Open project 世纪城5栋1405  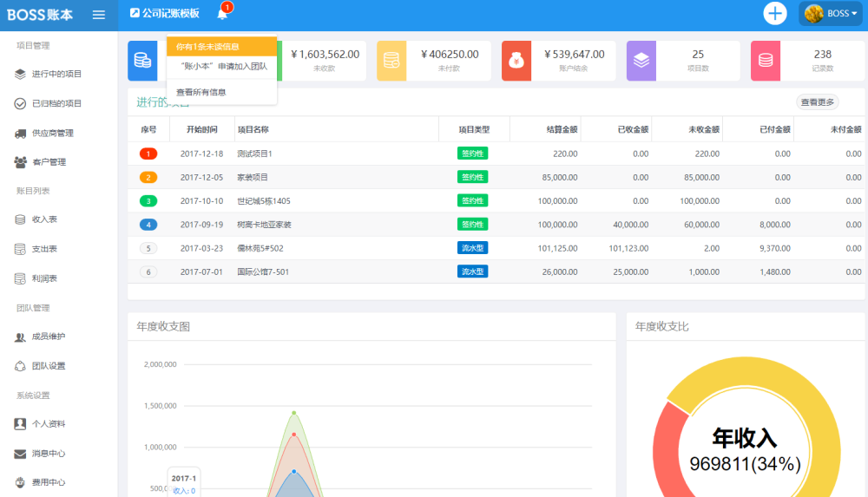pyautogui.click(x=264, y=201)
